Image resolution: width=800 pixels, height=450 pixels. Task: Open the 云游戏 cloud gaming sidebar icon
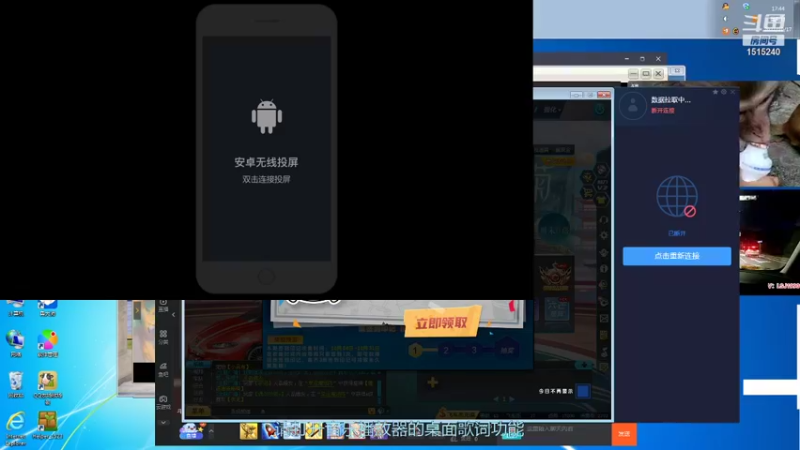163,402
